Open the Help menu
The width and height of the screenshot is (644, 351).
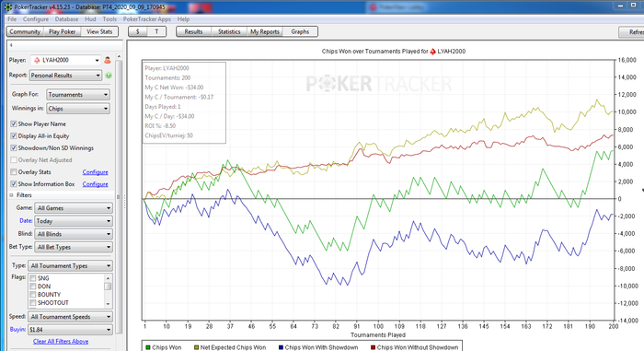(x=184, y=19)
